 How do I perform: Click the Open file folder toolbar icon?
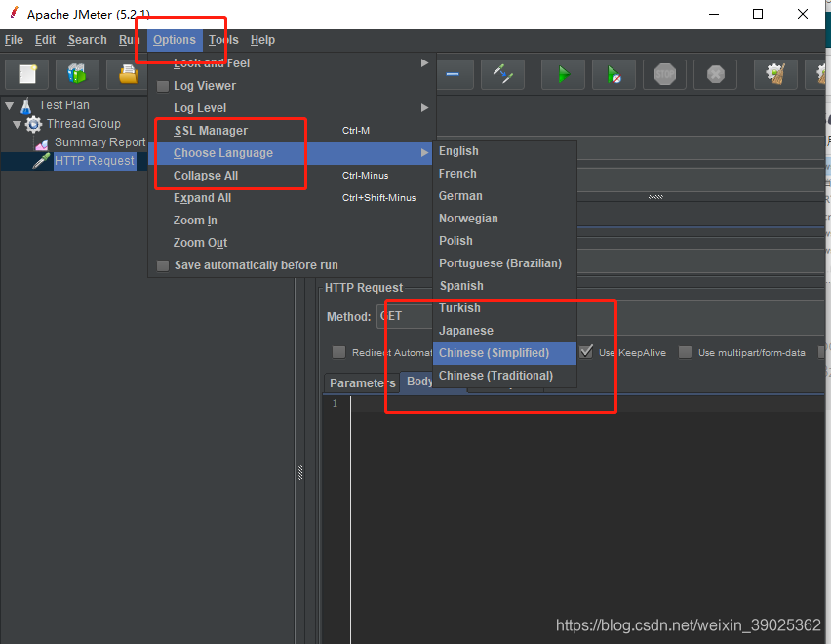[128, 74]
